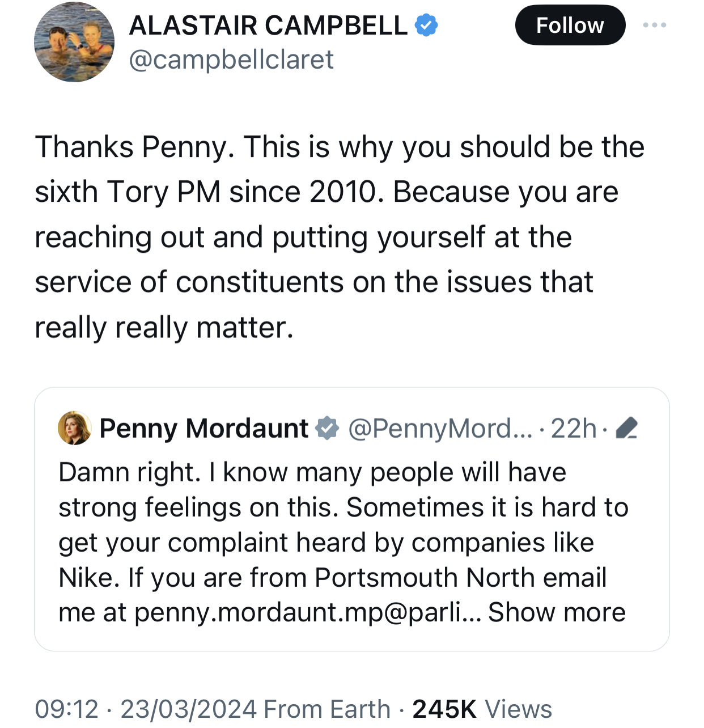
Task: Click Alastair Campbell's blue verified badge
Action: pyautogui.click(x=426, y=26)
